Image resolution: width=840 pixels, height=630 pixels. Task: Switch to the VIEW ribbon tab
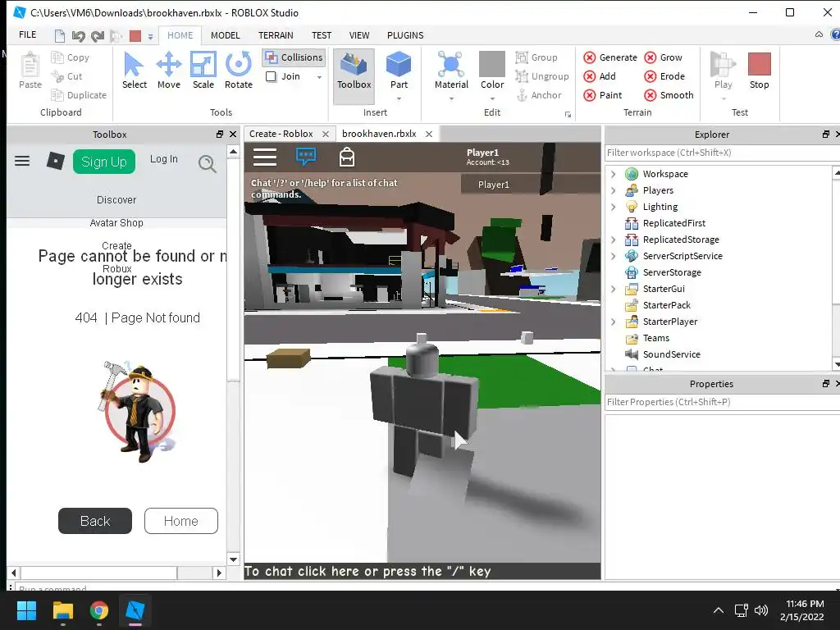coord(359,35)
